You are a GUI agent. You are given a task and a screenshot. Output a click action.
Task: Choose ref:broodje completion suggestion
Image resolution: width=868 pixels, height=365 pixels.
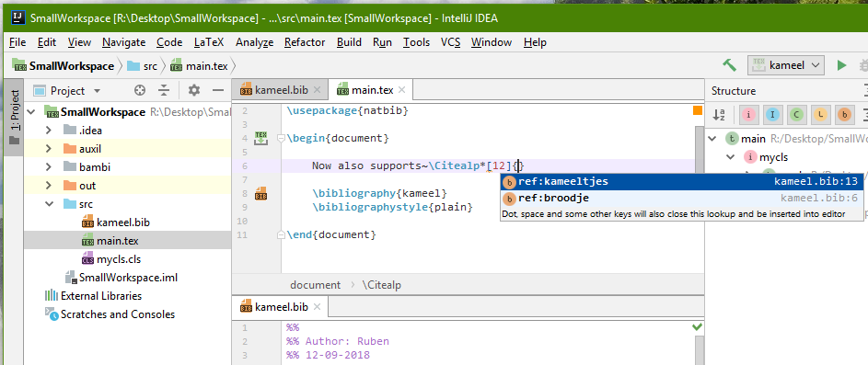(682, 198)
